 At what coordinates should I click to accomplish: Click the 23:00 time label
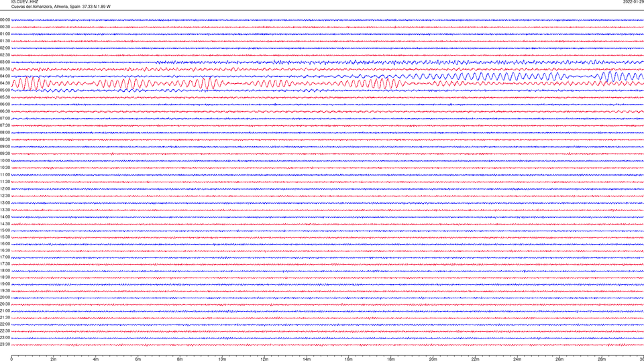[5, 338]
